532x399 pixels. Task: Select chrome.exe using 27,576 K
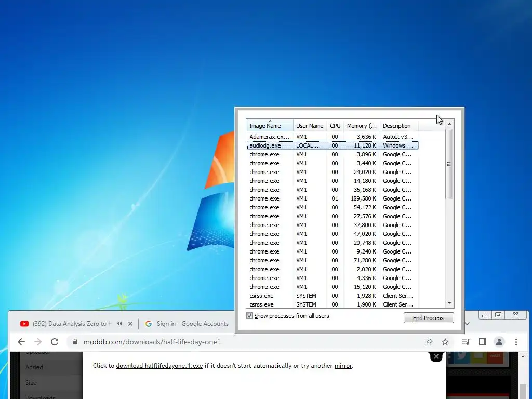click(332, 216)
